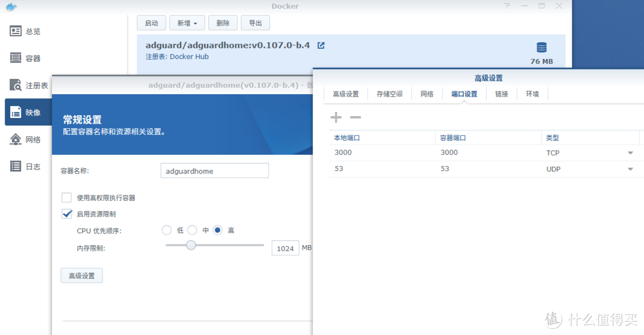Click the memory limit 1024 value field
The height and width of the screenshot is (335, 644).
click(x=285, y=249)
